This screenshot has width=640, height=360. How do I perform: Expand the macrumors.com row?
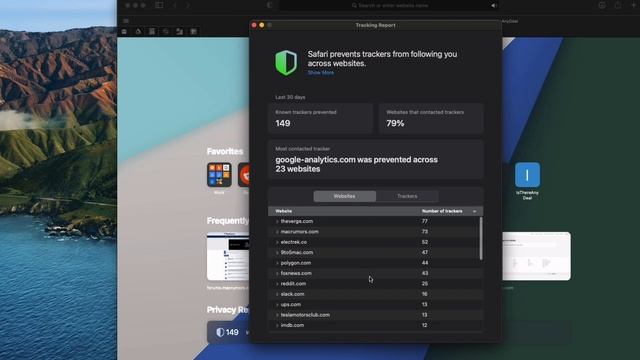(277, 232)
